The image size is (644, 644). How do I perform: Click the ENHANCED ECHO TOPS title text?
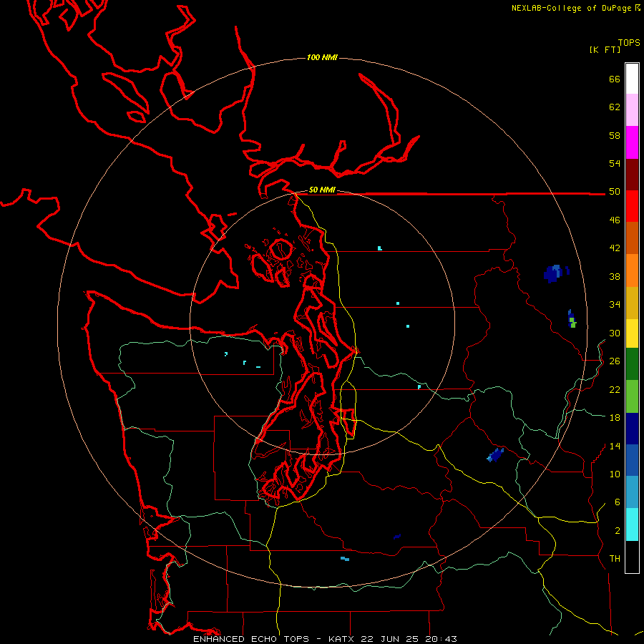251,639
